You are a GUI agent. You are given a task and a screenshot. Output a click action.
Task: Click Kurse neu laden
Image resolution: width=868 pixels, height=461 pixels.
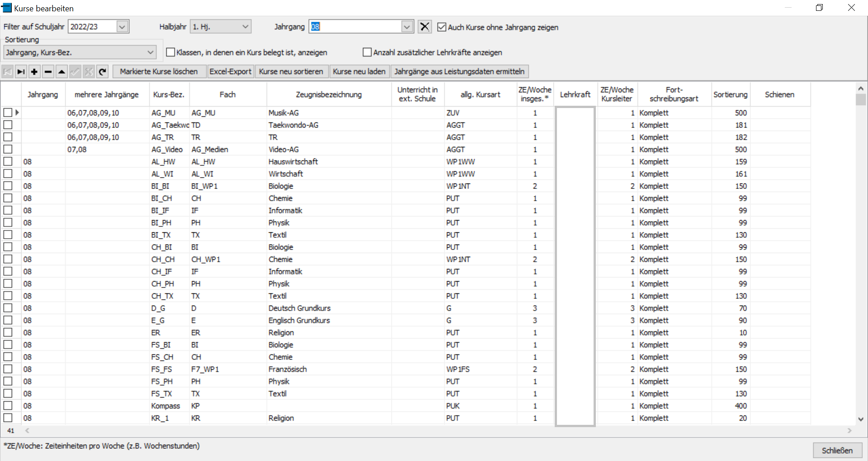pyautogui.click(x=359, y=71)
